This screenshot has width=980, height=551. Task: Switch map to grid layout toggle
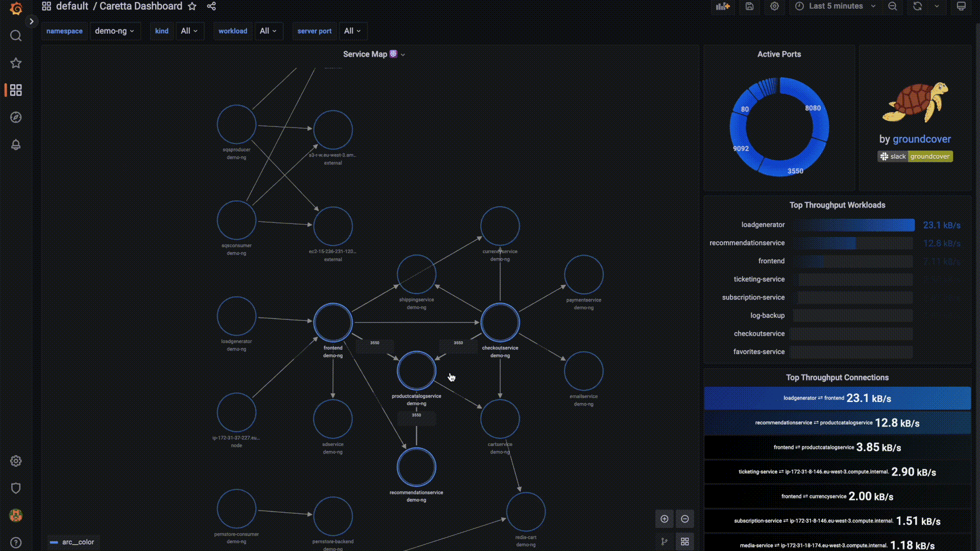[x=685, y=541]
